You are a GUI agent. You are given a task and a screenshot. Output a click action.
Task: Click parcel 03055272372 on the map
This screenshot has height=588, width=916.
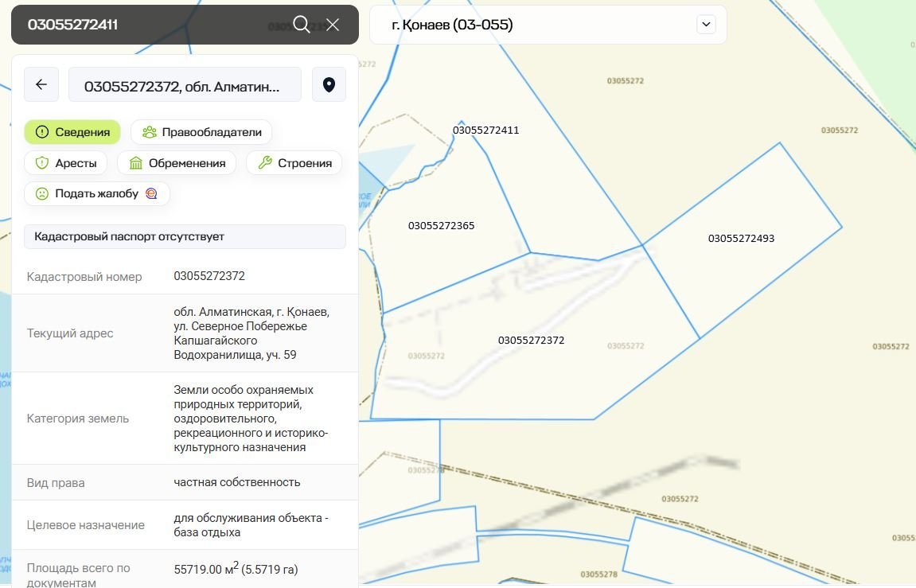coord(531,341)
